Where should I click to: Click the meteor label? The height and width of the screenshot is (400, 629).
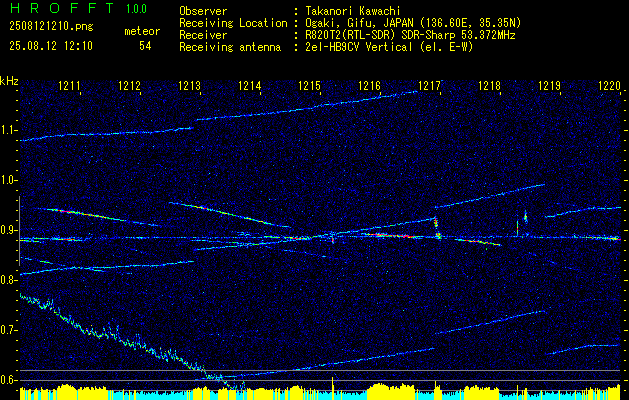pyautogui.click(x=142, y=31)
